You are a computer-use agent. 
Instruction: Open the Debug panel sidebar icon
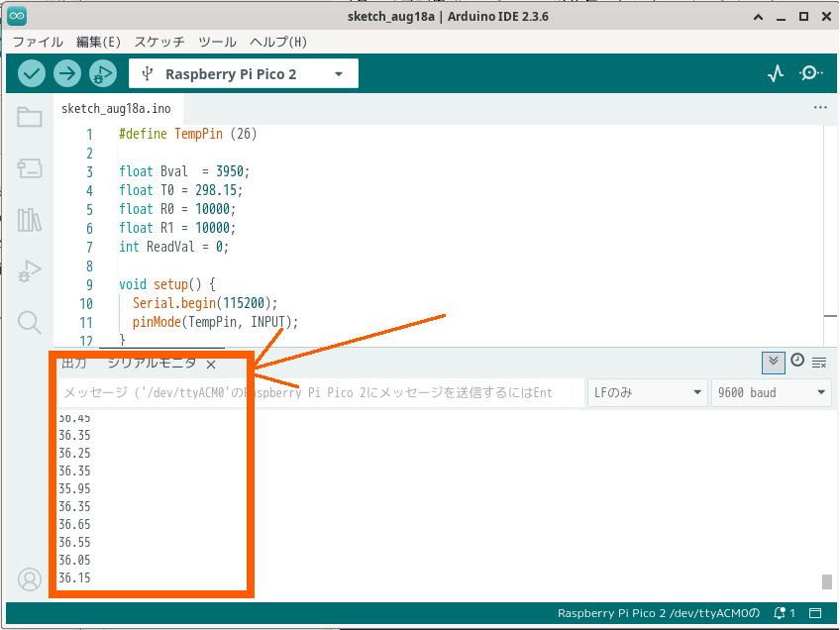[x=30, y=271]
